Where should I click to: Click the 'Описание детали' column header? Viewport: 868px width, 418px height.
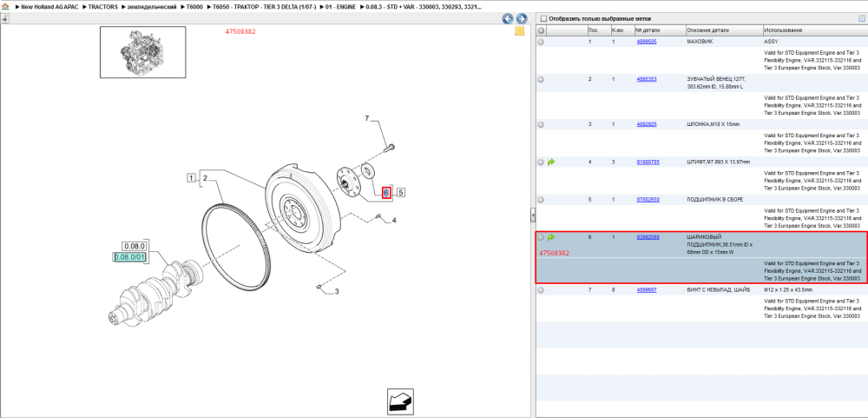(723, 30)
